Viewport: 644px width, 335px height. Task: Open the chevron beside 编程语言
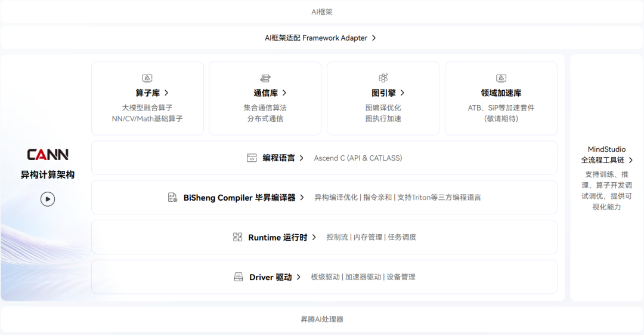302,158
